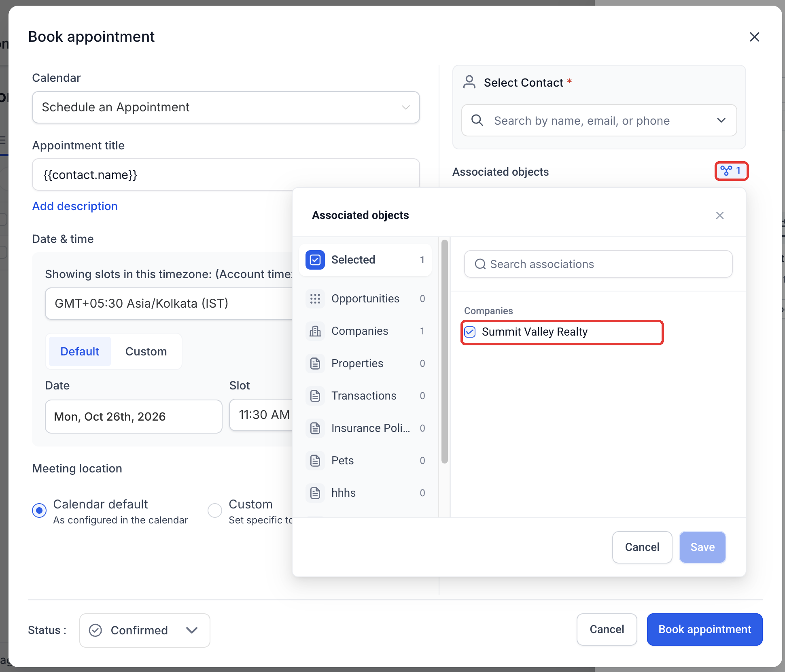Open the Calendar dropdown Schedule an Appointment
Screen dimensions: 785x672
(x=226, y=107)
